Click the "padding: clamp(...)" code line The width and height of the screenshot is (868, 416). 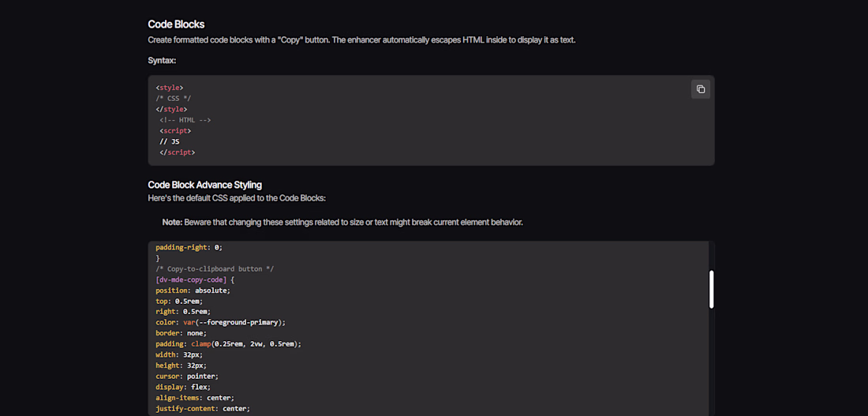click(x=228, y=344)
